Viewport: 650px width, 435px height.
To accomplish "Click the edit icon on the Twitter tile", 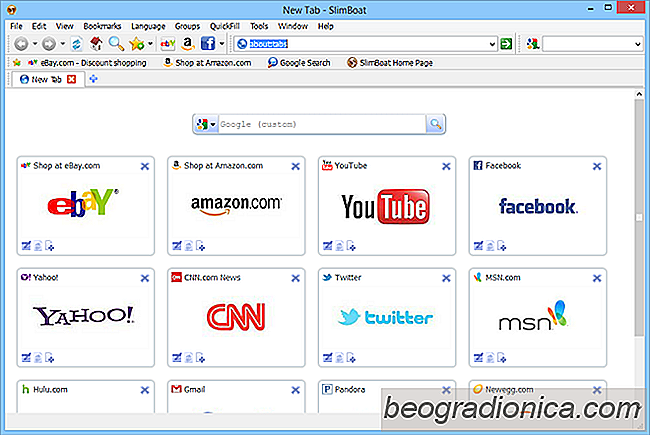I will click(x=327, y=357).
